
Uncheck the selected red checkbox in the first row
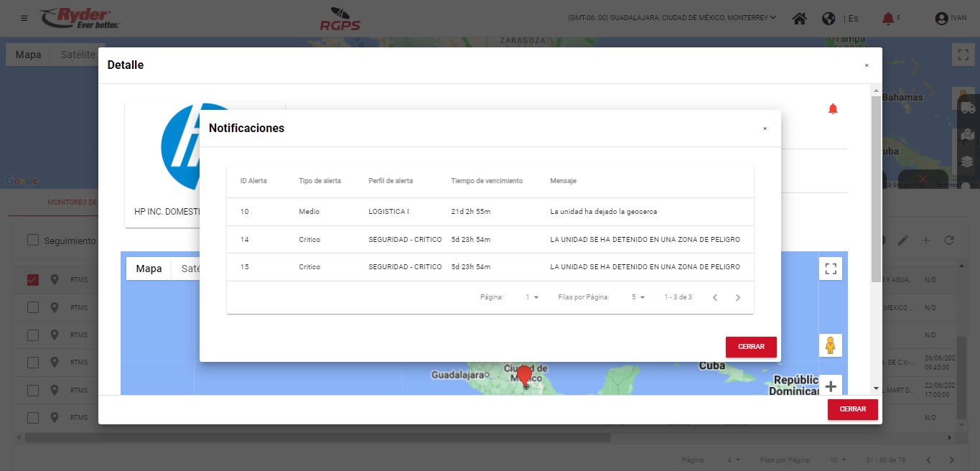pyautogui.click(x=33, y=280)
